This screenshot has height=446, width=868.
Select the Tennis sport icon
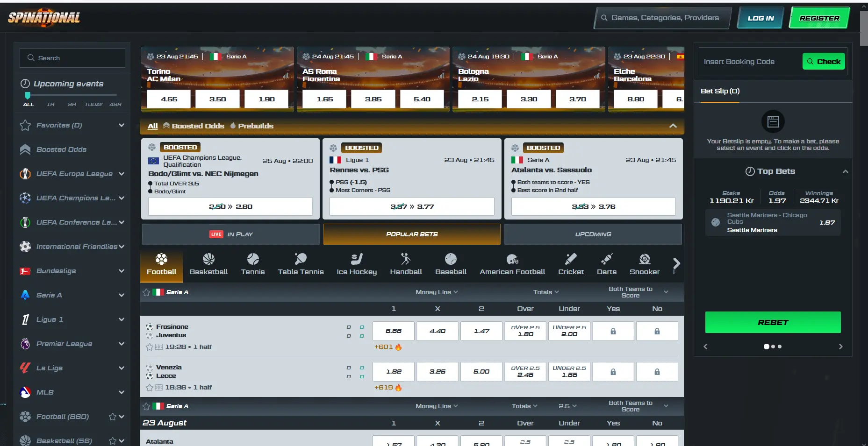tap(253, 259)
